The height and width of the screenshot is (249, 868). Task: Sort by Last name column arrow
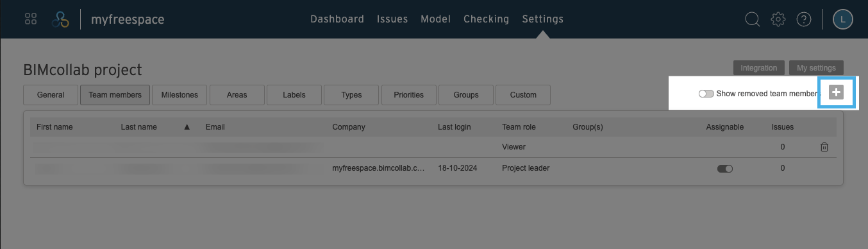coord(187,127)
